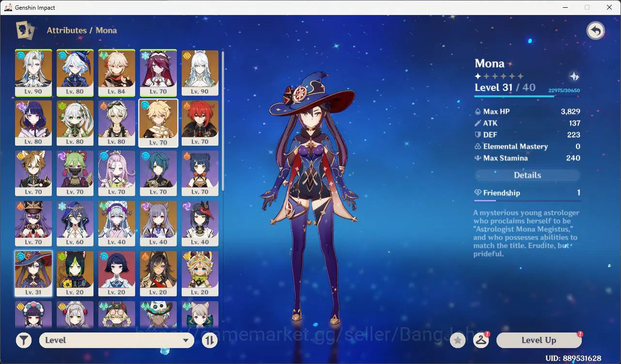Select Diluc's red-haired character card
The height and width of the screenshot is (364, 621).
coord(200,123)
